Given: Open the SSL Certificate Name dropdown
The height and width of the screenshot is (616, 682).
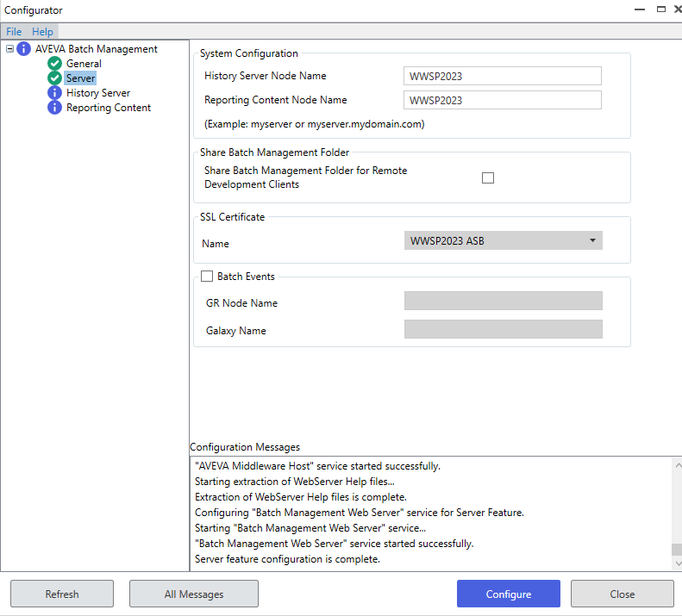Looking at the screenshot, I should click(504, 240).
